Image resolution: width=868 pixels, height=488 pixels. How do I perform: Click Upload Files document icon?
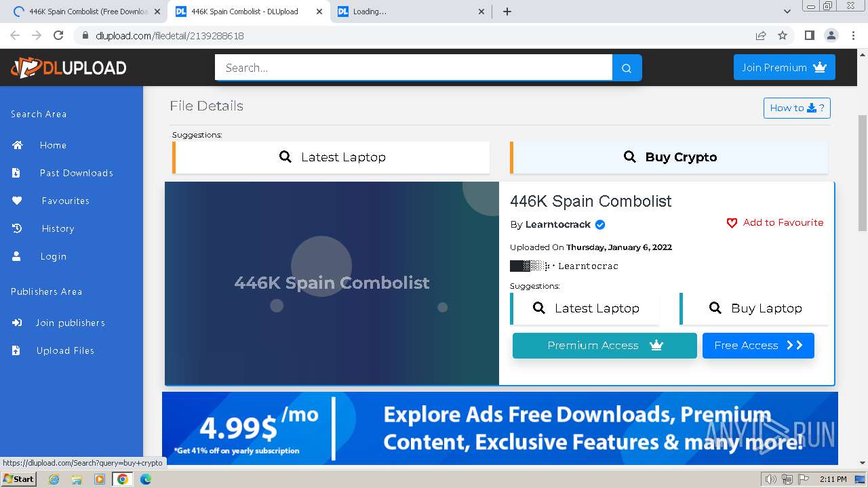pos(16,350)
